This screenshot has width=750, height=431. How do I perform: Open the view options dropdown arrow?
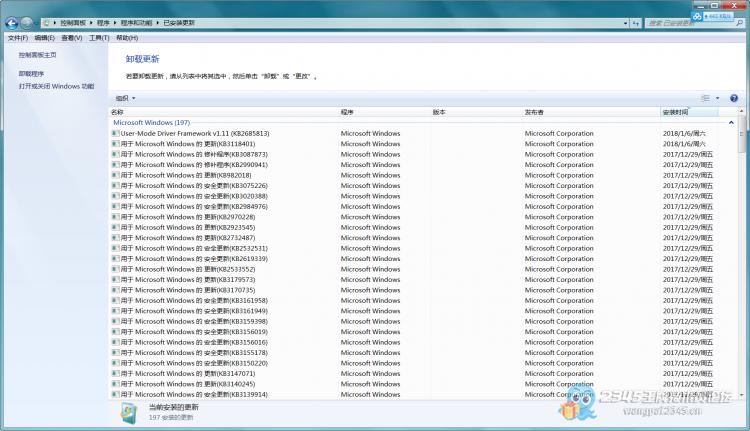[717, 98]
